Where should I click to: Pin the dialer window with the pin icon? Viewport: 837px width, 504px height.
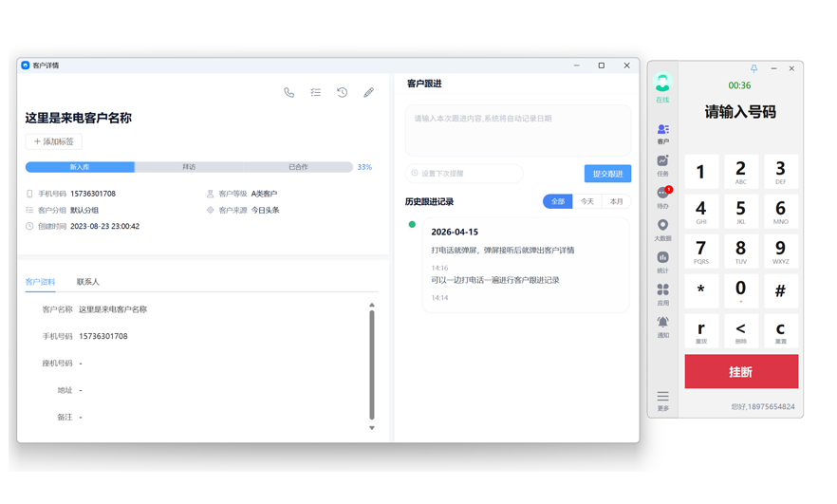point(753,69)
